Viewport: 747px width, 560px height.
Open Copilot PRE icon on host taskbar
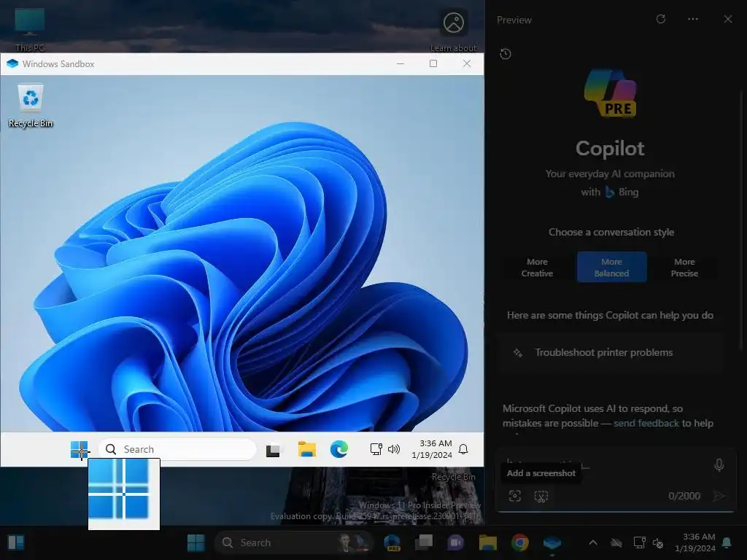coord(392,542)
